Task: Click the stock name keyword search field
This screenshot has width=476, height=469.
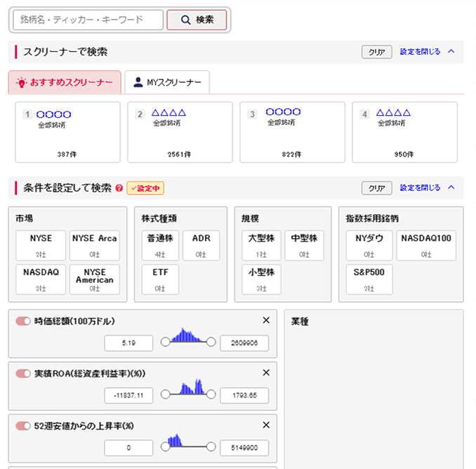Action: 88,20
